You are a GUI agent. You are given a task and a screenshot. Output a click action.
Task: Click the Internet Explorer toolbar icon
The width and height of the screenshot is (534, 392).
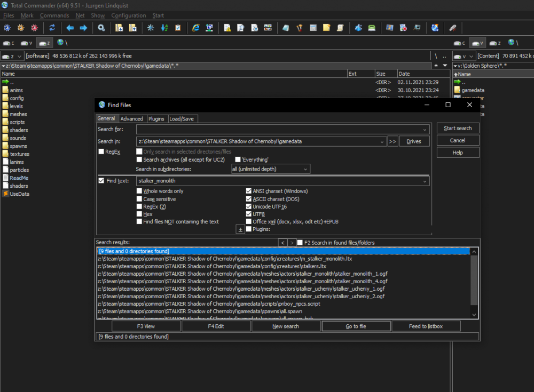click(196, 28)
